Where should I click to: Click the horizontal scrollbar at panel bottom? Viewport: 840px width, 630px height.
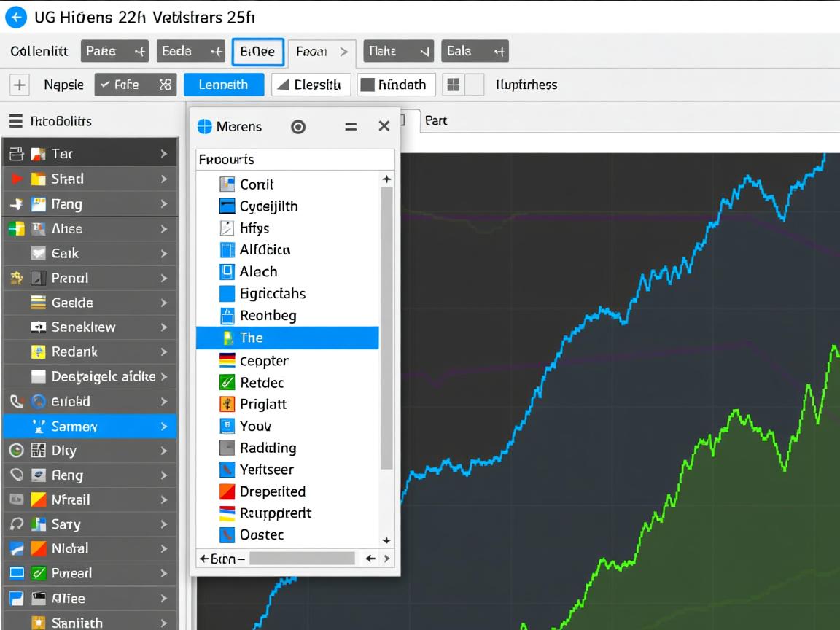coord(303,559)
